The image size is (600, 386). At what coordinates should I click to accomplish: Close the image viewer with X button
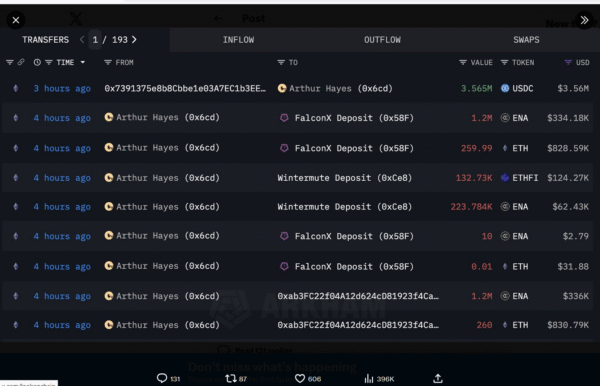(x=16, y=20)
